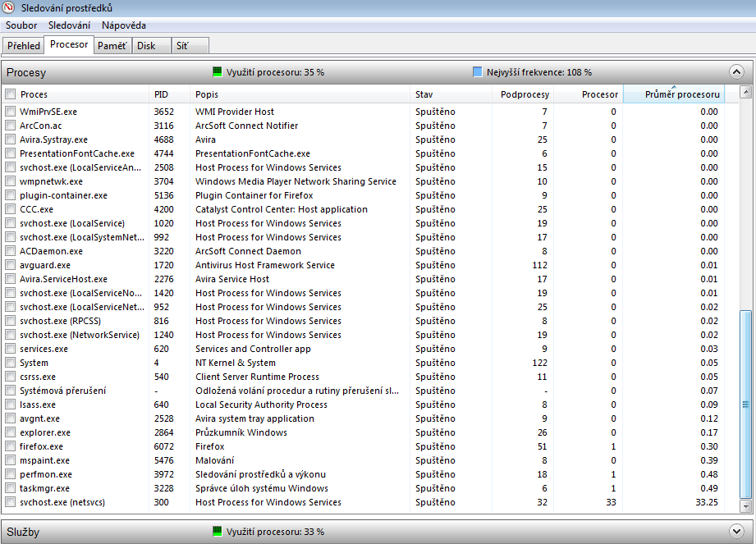Click the green CPU usage indicator in Procesy header
The width and height of the screenshot is (756, 544).
coord(218,72)
